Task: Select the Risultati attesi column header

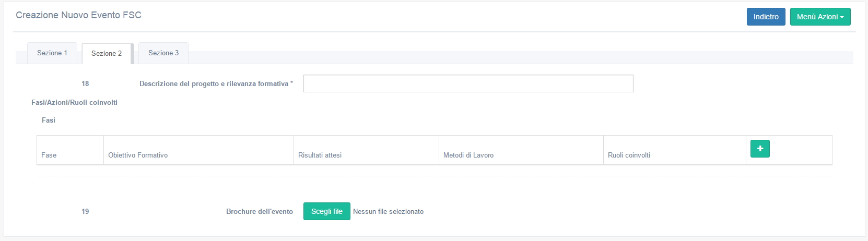Action: coord(320,155)
